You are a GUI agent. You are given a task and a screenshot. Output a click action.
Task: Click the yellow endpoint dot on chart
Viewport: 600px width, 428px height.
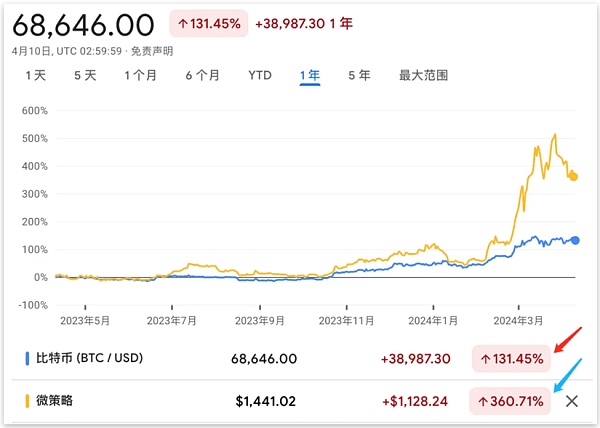click(574, 177)
